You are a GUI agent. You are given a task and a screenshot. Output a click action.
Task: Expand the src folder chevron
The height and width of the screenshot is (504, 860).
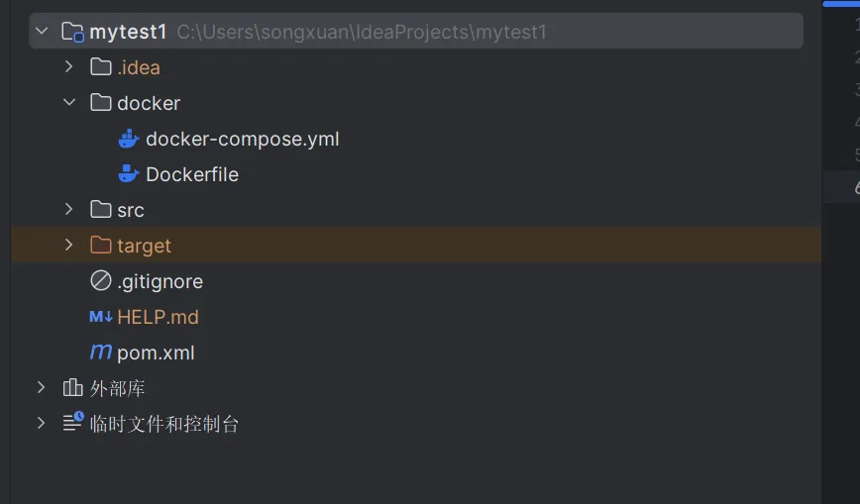coord(68,210)
